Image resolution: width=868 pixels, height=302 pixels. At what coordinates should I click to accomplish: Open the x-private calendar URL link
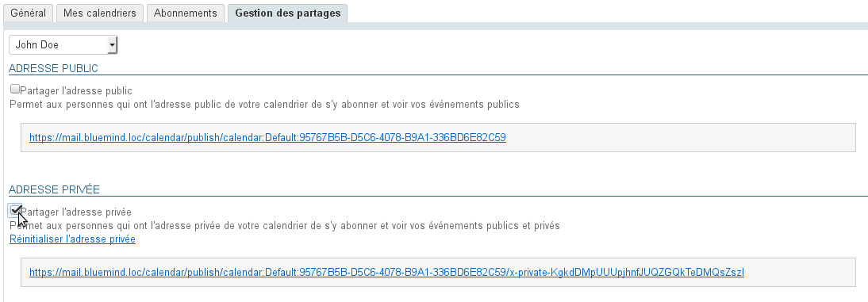[x=386, y=272]
